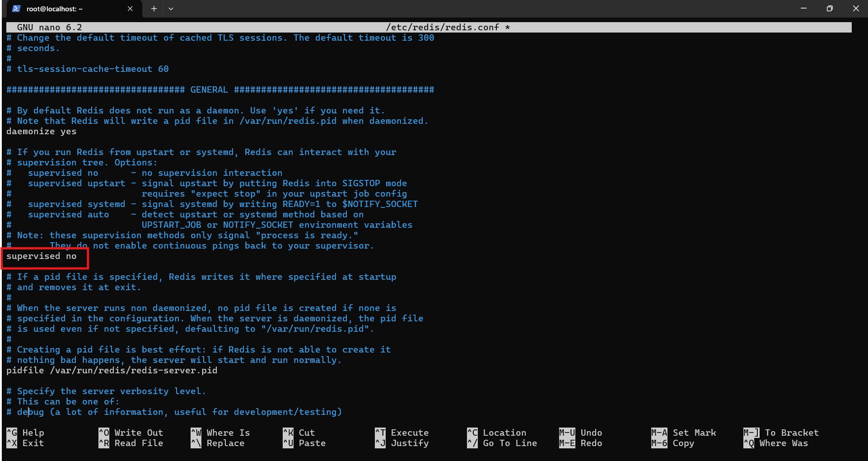Click Undo to revert last edit
The width and height of the screenshot is (868, 461).
590,433
